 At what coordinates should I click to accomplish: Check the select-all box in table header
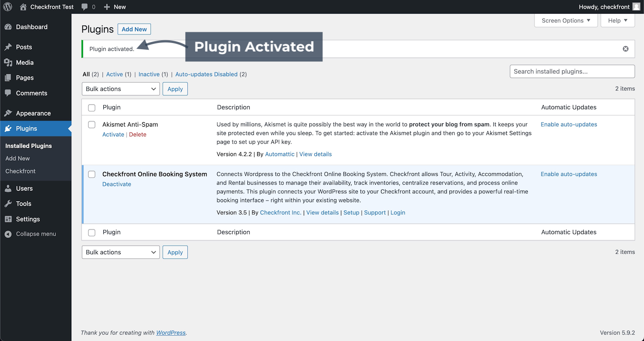click(92, 107)
